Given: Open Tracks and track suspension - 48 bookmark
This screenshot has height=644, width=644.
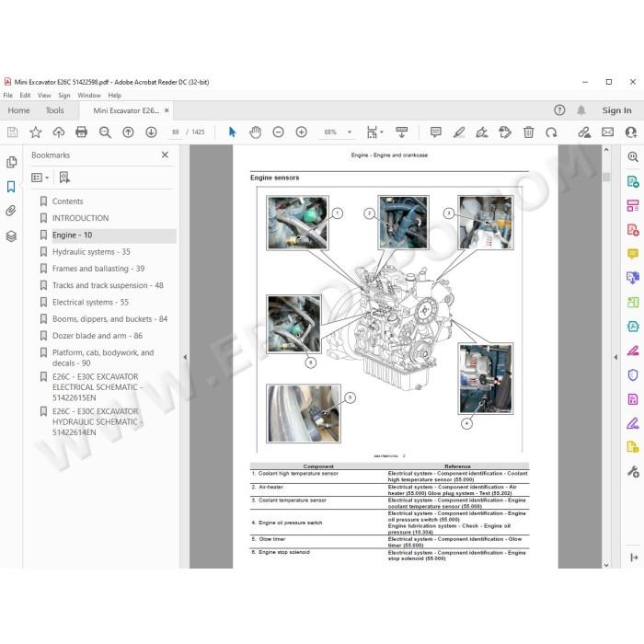Looking at the screenshot, I should (x=108, y=285).
